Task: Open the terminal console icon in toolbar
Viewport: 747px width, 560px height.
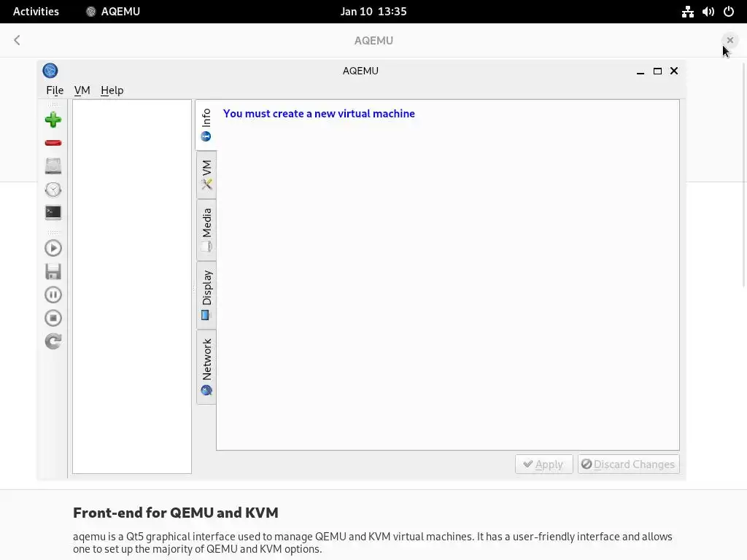Action: (53, 212)
